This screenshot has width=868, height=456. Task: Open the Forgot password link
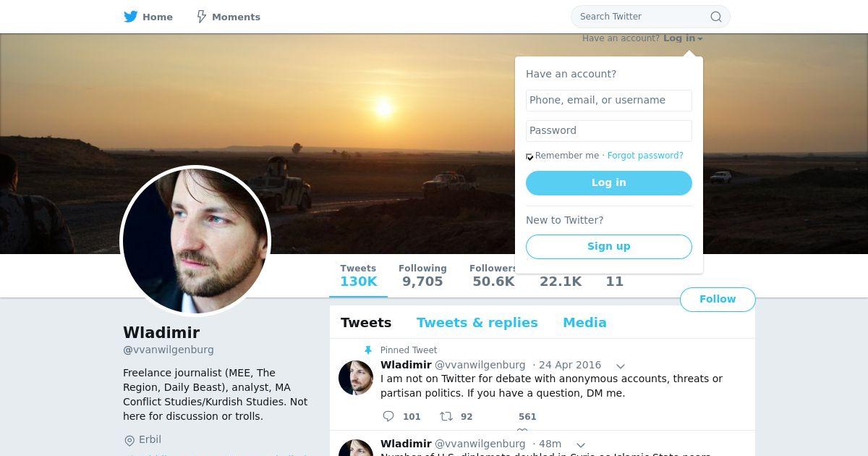645,156
